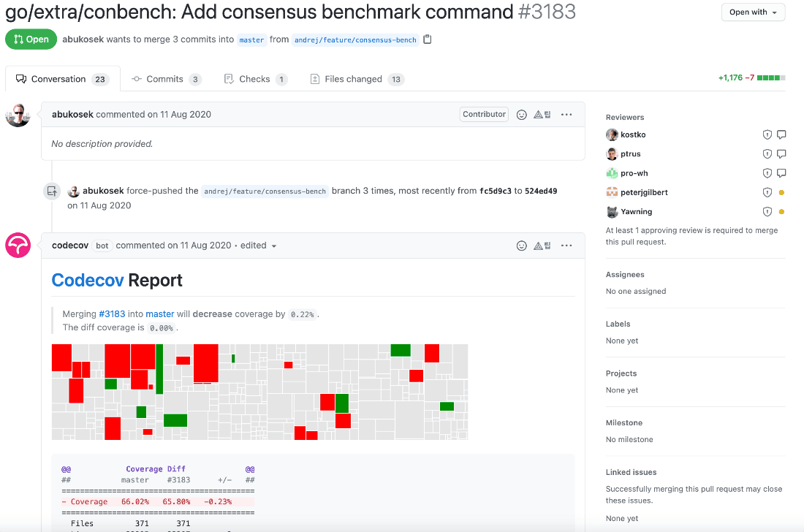Click the 'No one assigned' text

tap(636, 291)
